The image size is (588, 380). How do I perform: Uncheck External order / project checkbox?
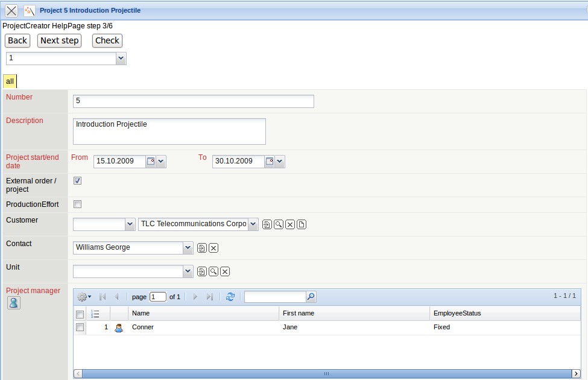77,180
